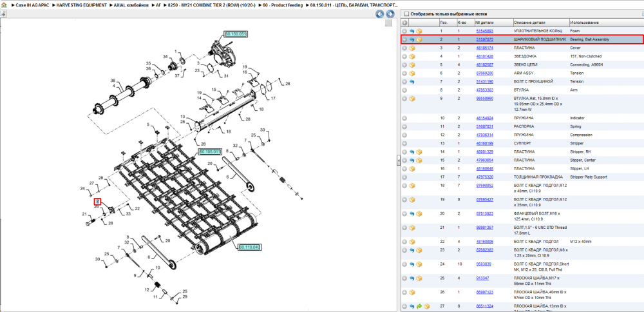Click the box icon for part 87660200
Screen dimensions: 644x312
tap(412, 73)
